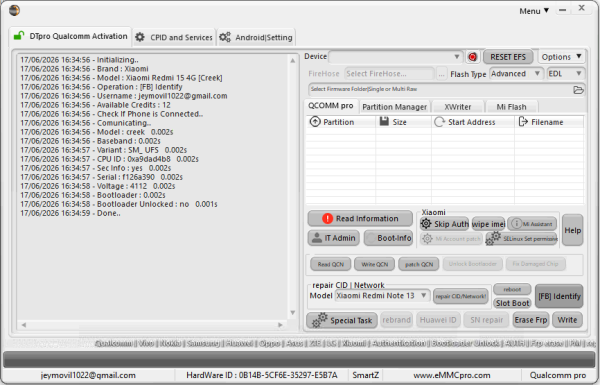Click the log horizontal scroll right arrow
Image resolution: width=600 pixels, height=385 pixels.
coord(280,325)
